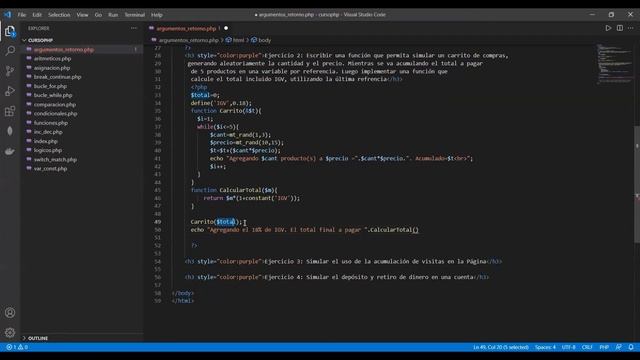Open asignacion.php file
The width and height of the screenshot is (640, 360).
point(52,68)
